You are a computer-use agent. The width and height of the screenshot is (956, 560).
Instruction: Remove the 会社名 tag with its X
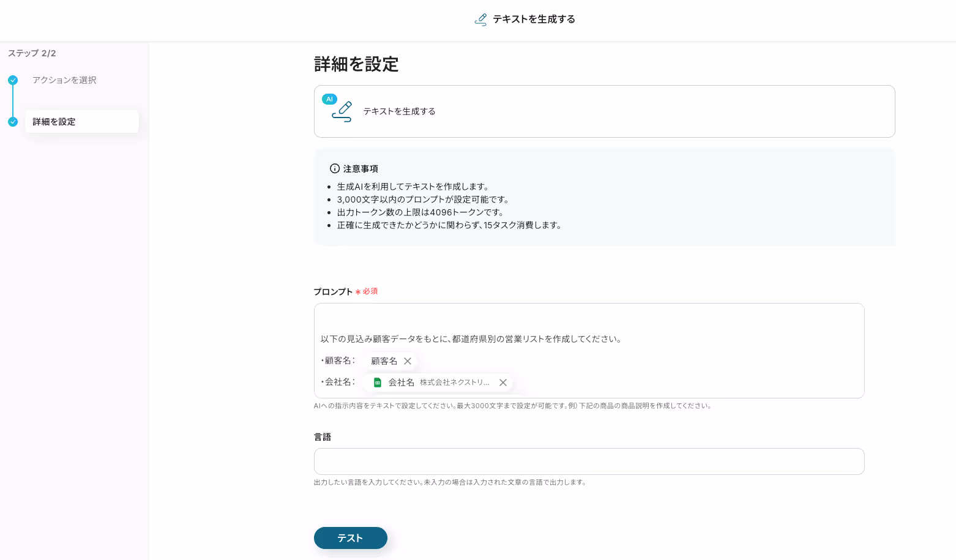point(503,383)
